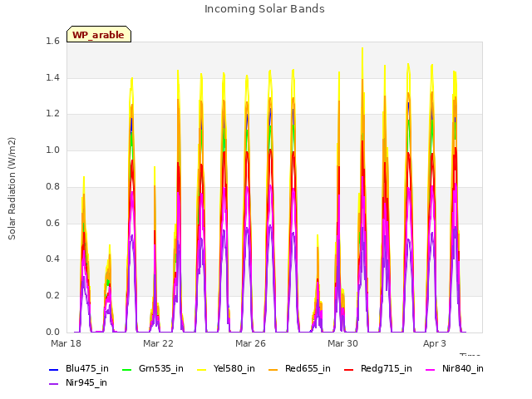
Task: Toggle the Nir840_in legend entry
Action: click(x=455, y=369)
